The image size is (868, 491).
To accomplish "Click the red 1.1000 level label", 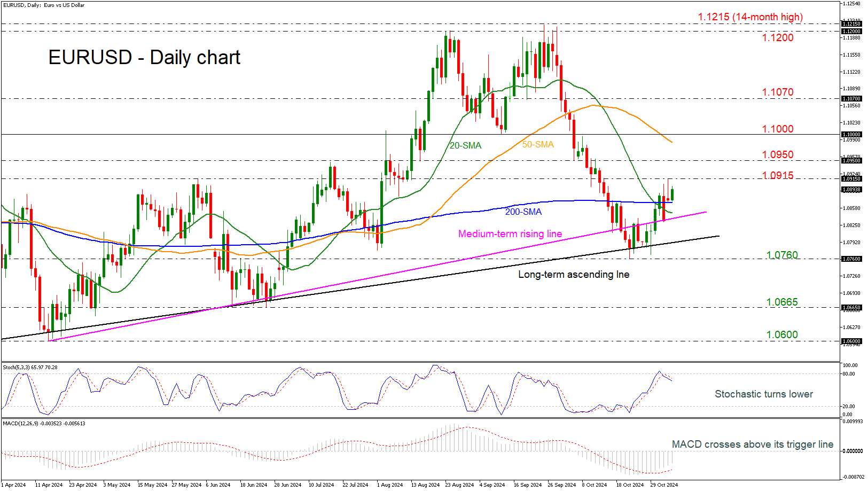I will pyautogui.click(x=778, y=129).
